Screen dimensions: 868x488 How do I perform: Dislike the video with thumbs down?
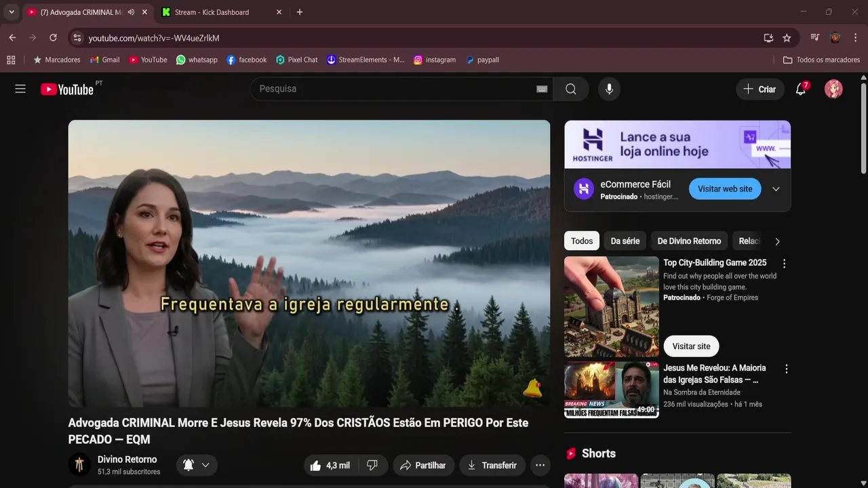click(x=372, y=465)
